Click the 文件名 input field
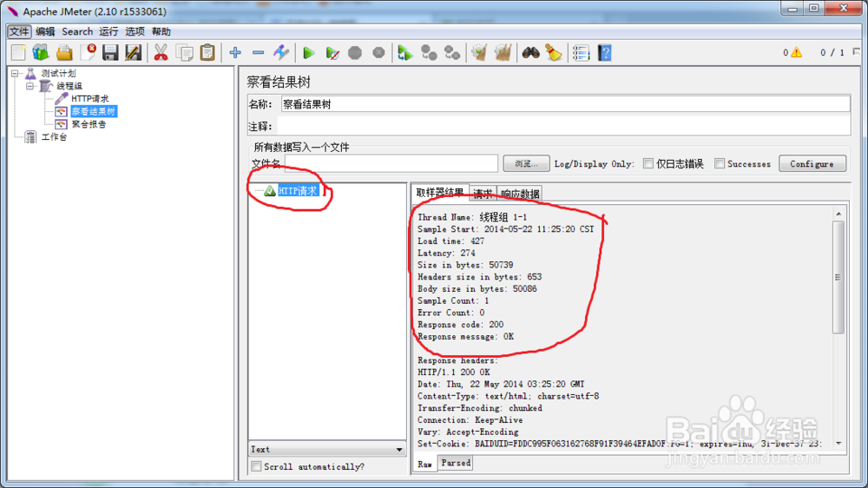Image resolution: width=868 pixels, height=488 pixels. [391, 163]
